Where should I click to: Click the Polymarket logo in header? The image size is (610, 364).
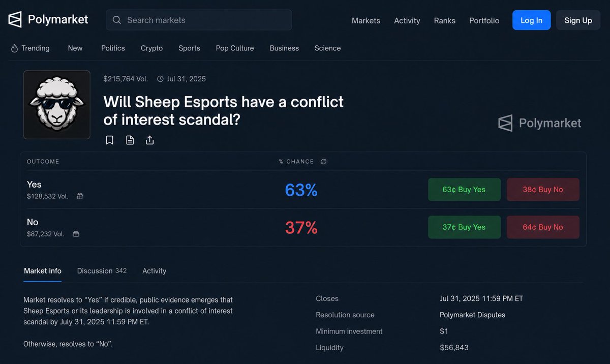[x=48, y=20]
